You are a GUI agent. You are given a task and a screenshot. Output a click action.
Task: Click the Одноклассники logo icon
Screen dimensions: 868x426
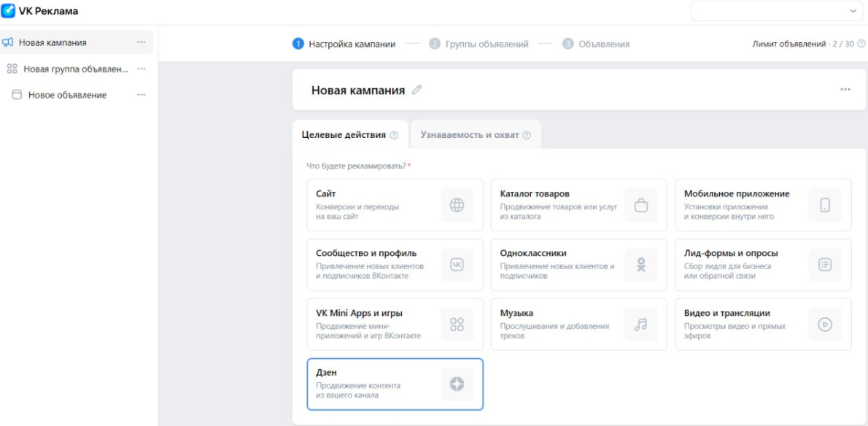(641, 265)
